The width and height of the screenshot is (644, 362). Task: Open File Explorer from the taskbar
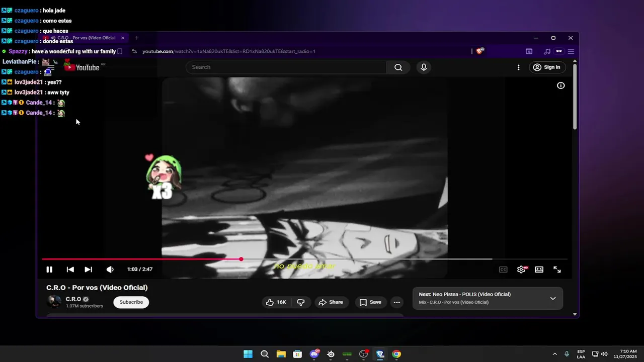[281, 354]
